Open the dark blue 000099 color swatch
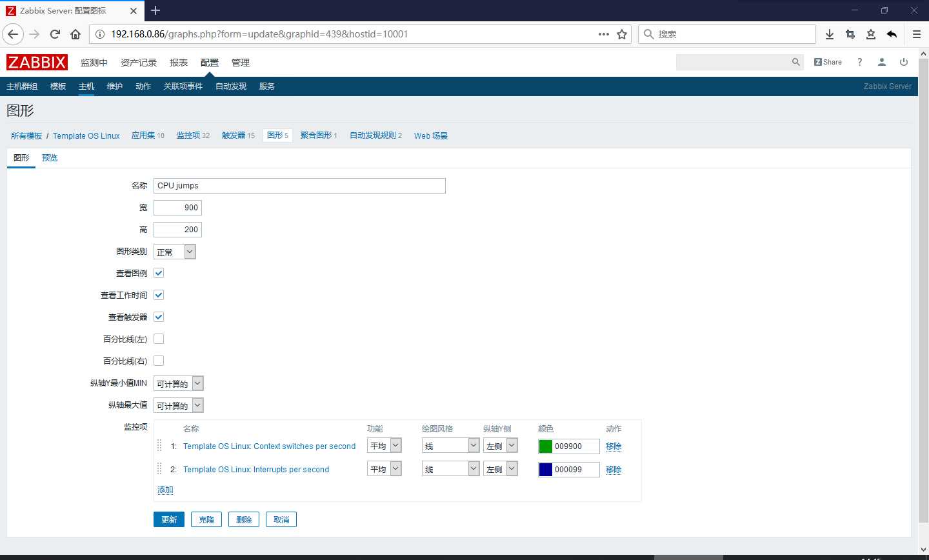Screen dimensions: 929x560 coord(546,470)
